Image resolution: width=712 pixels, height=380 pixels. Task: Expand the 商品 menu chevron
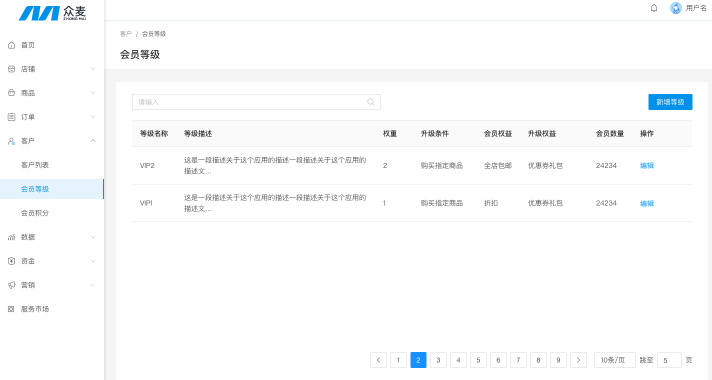pos(93,93)
